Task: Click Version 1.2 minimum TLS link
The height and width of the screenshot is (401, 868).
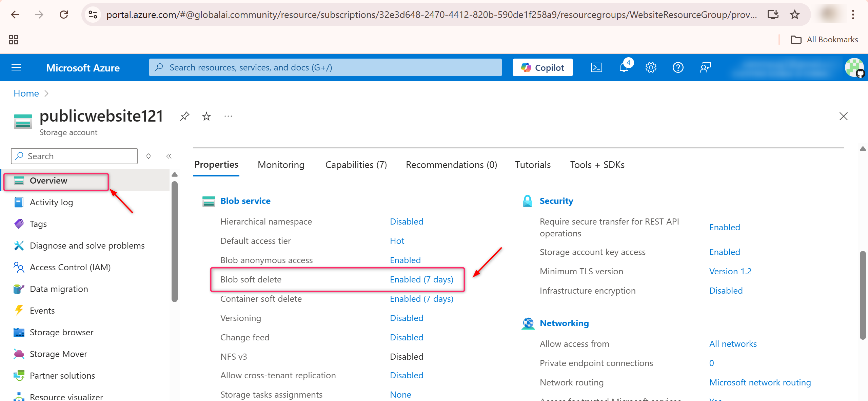Action: tap(730, 271)
